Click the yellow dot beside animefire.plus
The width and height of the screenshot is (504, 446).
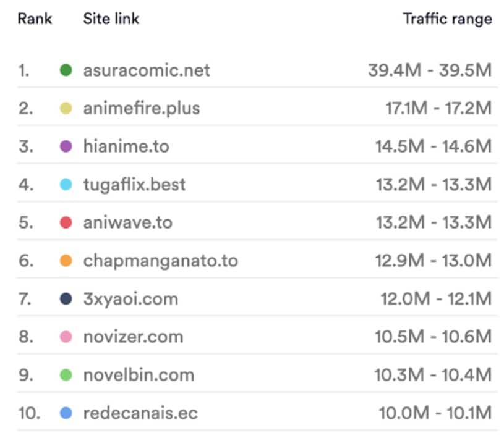pyautogui.click(x=66, y=108)
